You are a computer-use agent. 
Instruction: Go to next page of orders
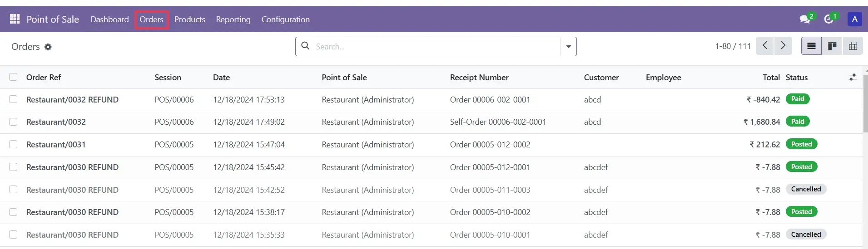pyautogui.click(x=783, y=46)
